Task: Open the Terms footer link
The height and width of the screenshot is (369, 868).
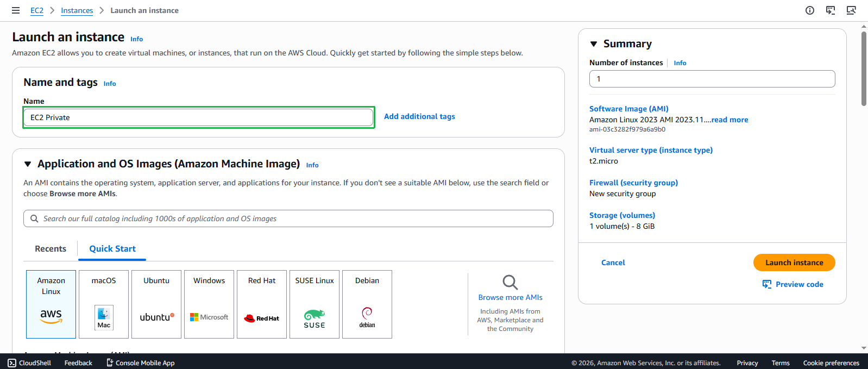Action: [781, 363]
